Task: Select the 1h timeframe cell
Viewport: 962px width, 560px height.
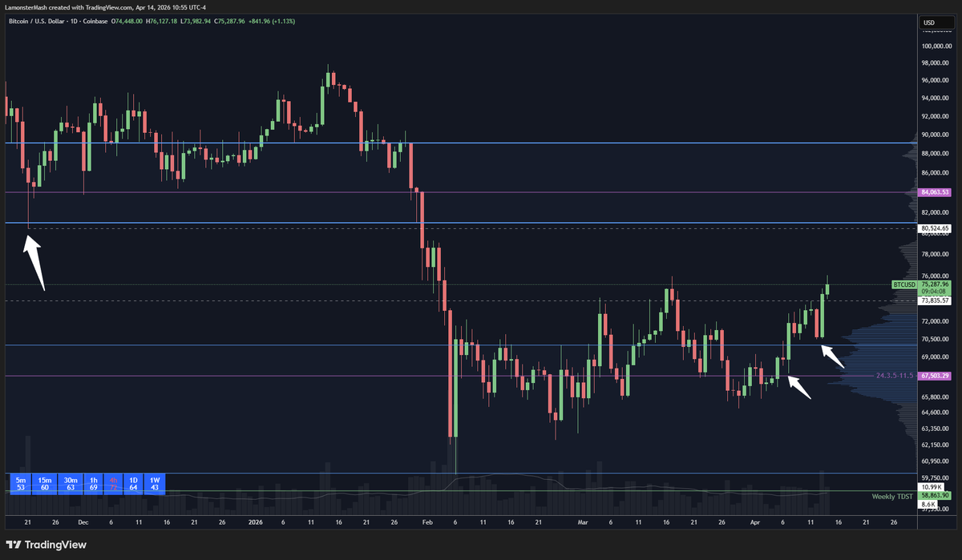Action: click(93, 482)
